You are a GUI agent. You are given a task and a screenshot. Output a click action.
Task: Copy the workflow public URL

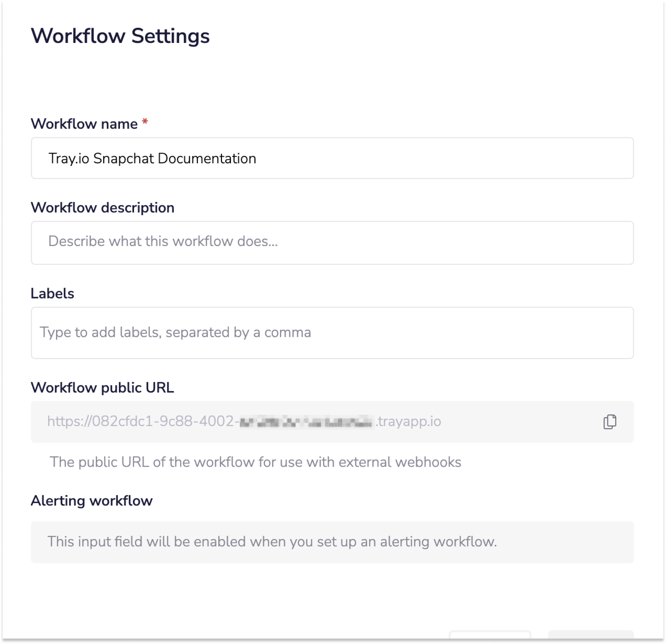[610, 421]
